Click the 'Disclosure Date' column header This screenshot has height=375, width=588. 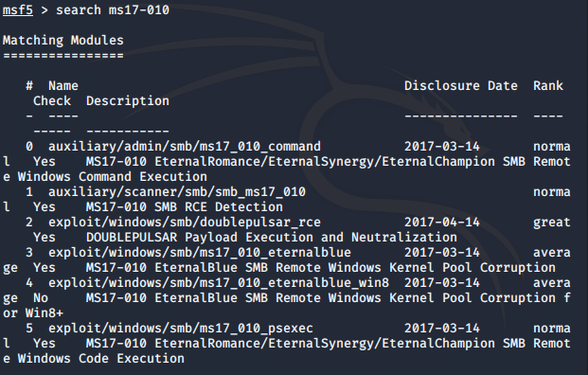[461, 86]
